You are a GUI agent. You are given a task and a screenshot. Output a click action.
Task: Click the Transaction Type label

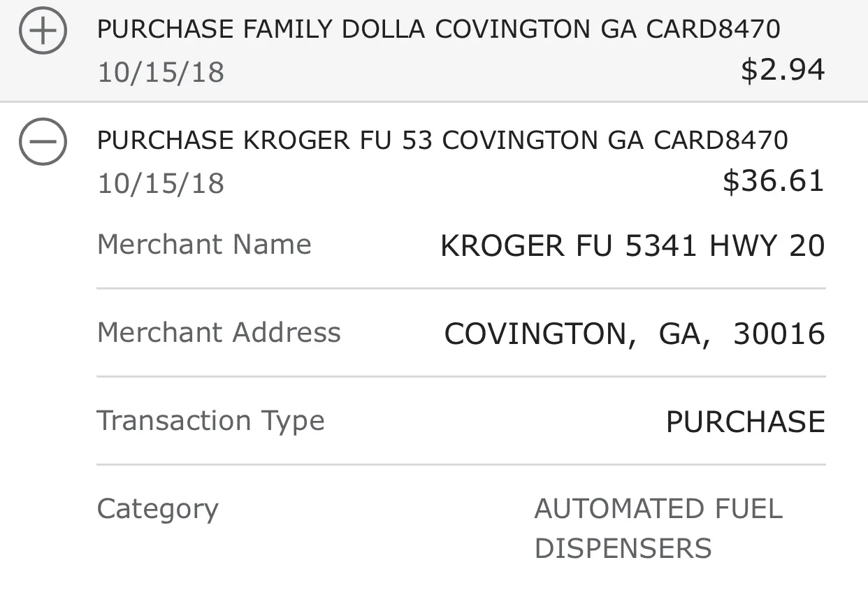tap(210, 421)
